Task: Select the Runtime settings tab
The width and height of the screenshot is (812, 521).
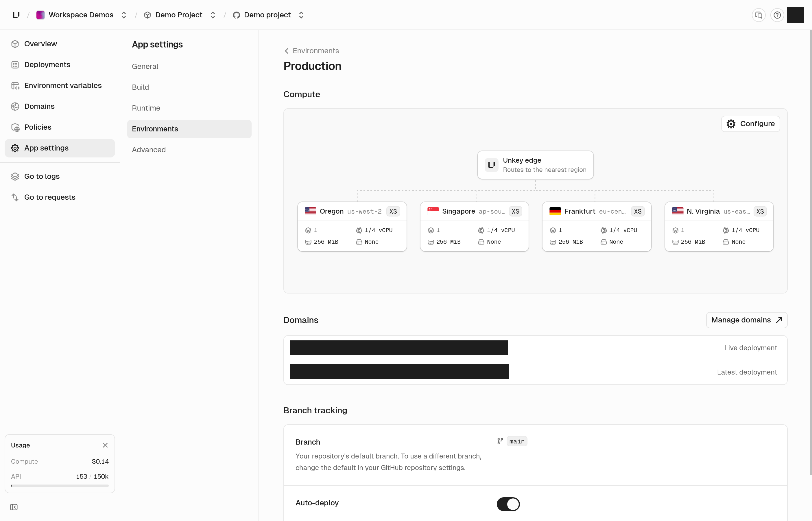Action: point(189,108)
